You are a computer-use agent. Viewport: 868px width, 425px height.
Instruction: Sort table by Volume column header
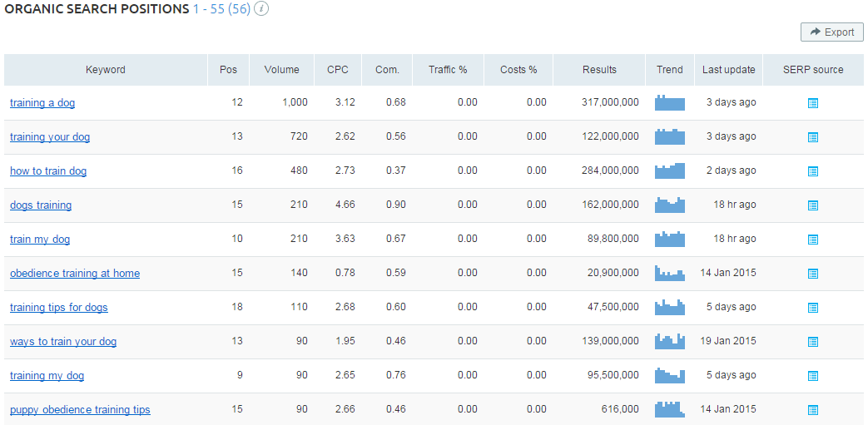(282, 70)
